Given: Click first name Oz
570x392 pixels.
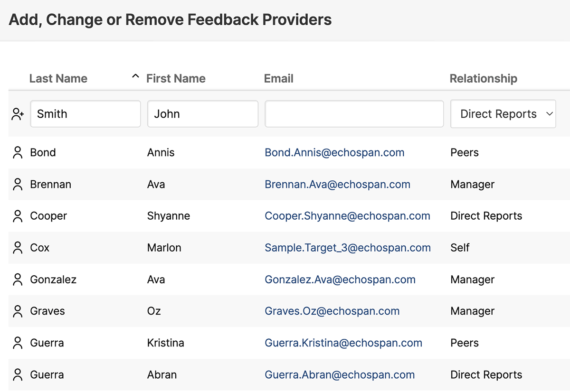Looking at the screenshot, I should tap(154, 311).
